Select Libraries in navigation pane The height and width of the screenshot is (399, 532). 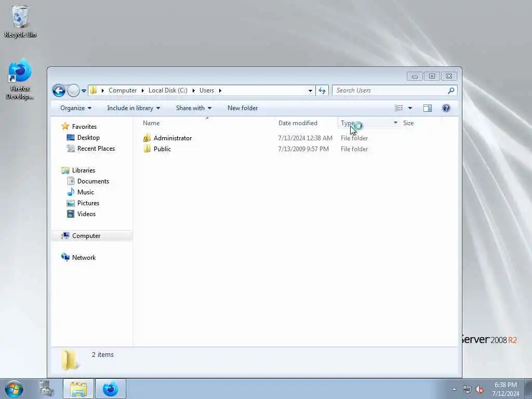point(84,170)
